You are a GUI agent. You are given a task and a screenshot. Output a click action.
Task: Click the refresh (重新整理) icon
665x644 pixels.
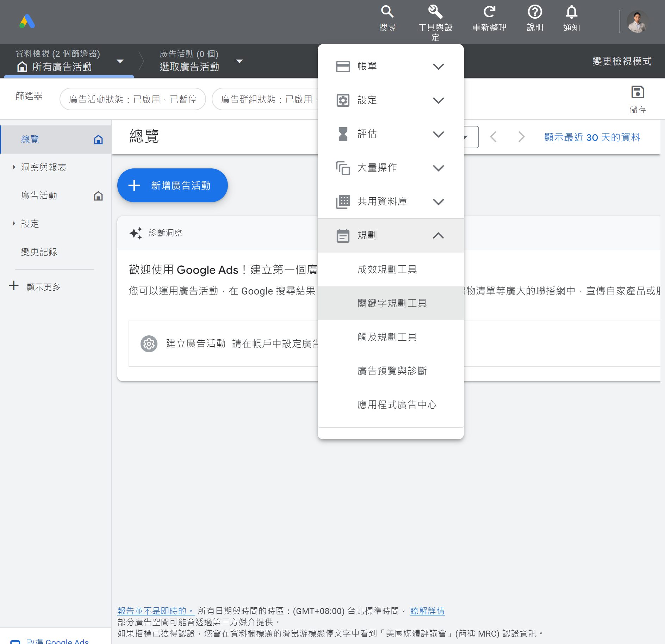[489, 12]
